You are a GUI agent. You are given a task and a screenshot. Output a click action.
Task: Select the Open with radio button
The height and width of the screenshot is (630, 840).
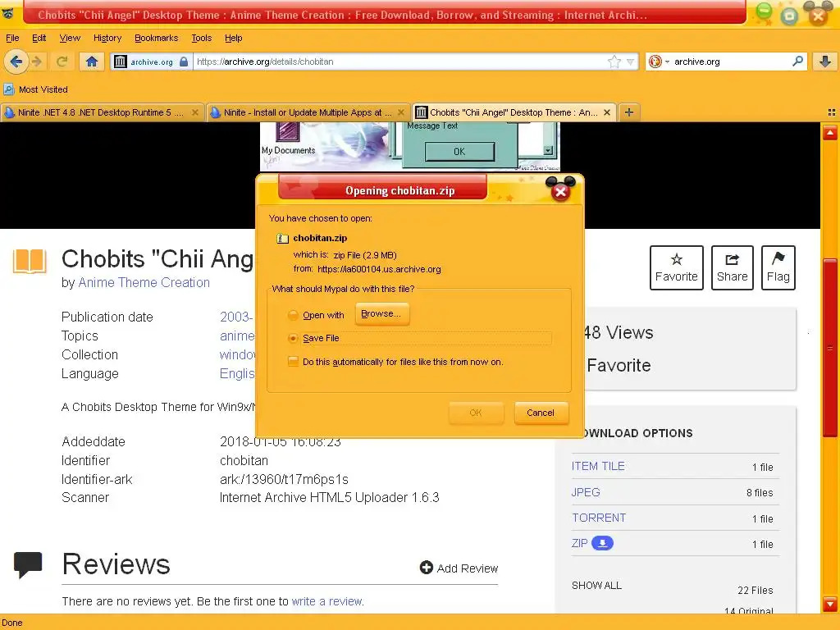pos(293,315)
